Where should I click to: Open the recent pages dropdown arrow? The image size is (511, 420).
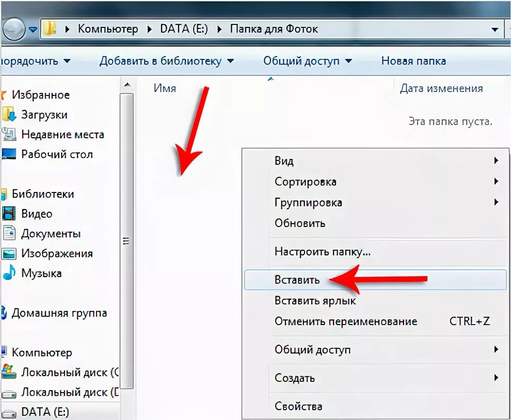(33, 29)
